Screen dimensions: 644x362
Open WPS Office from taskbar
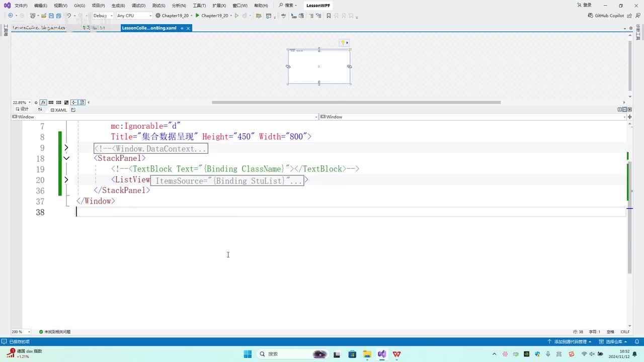pos(396,354)
